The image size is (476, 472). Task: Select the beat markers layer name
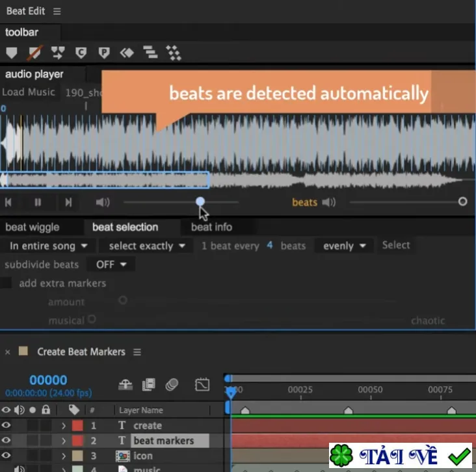click(x=170, y=441)
